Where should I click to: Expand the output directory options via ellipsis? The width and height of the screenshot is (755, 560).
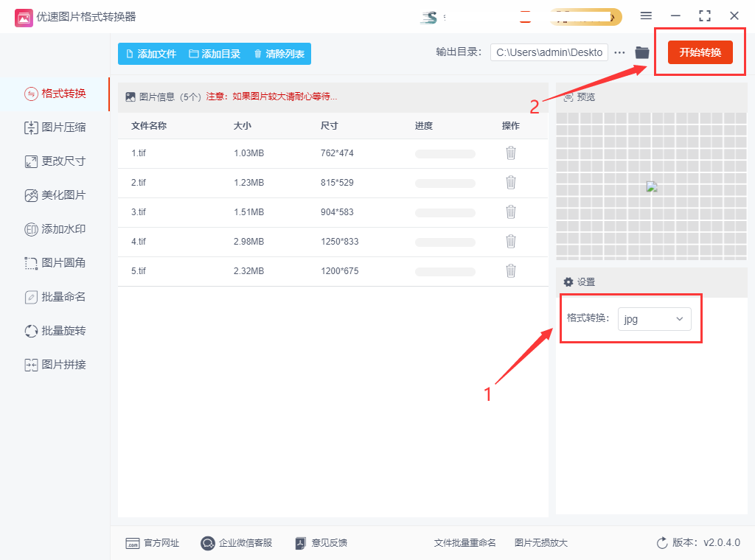(x=619, y=52)
